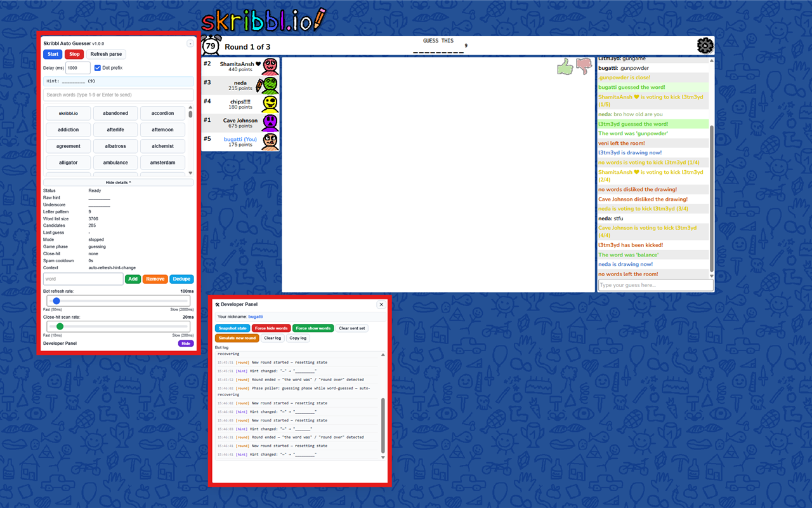Click Force show words button
Screen dimensions: 812x508
tap(313, 328)
